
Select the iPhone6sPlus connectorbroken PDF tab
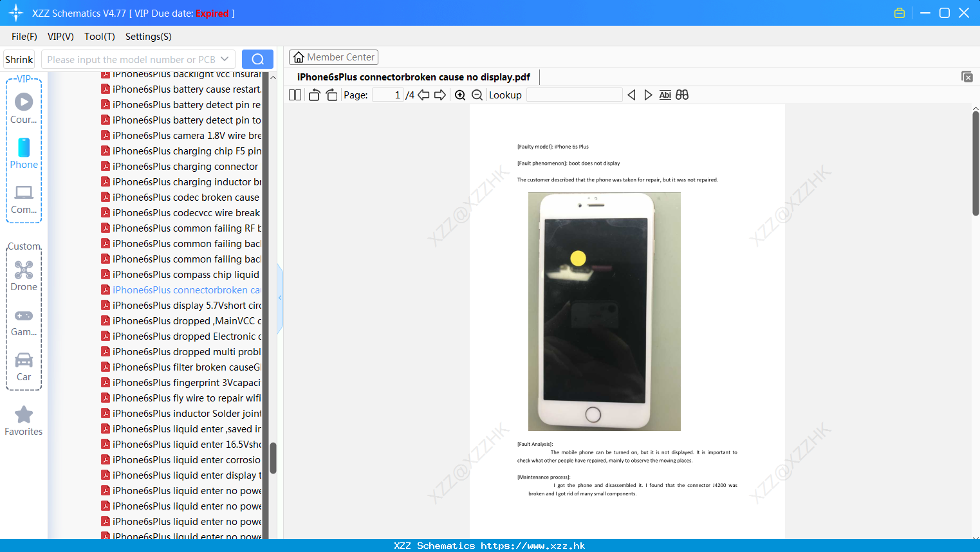tap(414, 77)
